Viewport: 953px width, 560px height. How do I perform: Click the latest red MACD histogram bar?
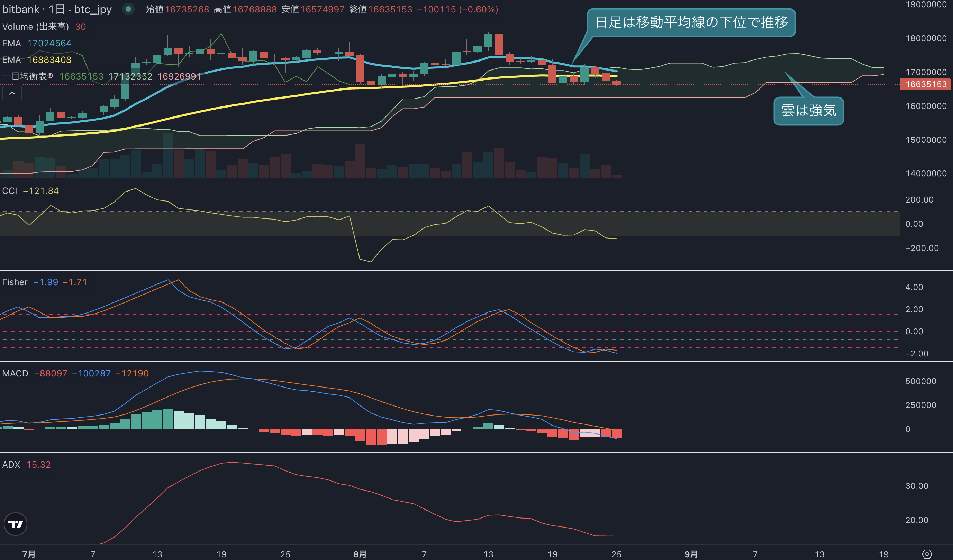click(616, 433)
